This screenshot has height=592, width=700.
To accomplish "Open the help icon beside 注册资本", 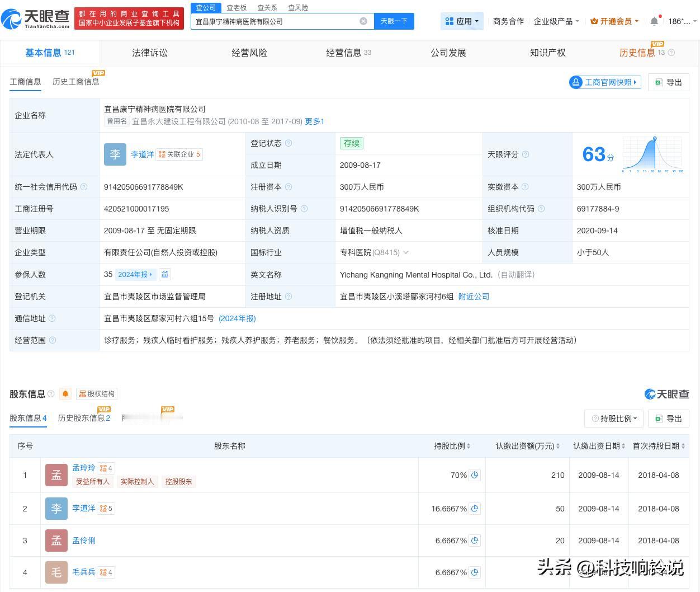I will (288, 187).
